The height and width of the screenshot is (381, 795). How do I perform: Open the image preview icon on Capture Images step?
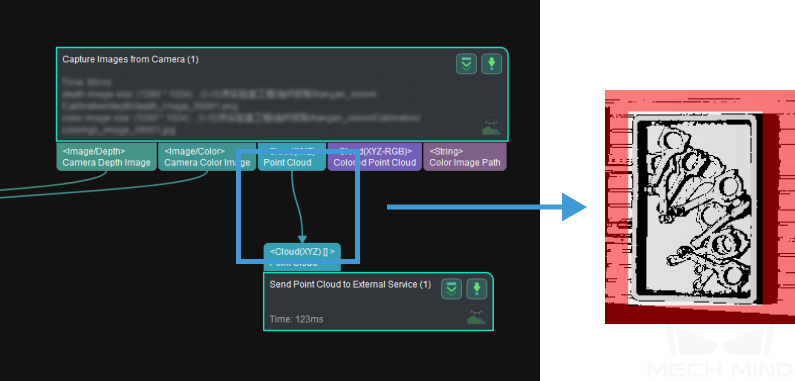[491, 125]
